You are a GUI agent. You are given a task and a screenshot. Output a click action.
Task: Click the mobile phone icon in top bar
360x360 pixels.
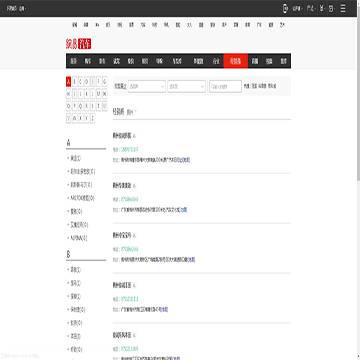(285, 9)
